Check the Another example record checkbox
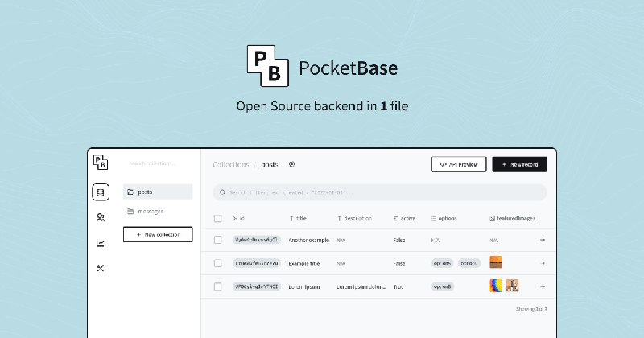 pyautogui.click(x=218, y=240)
